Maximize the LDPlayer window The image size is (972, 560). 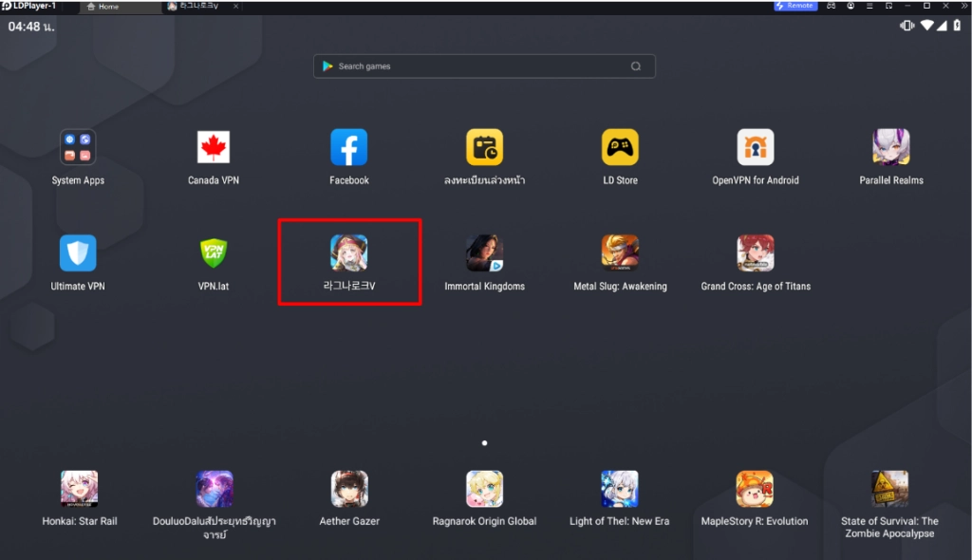click(926, 6)
